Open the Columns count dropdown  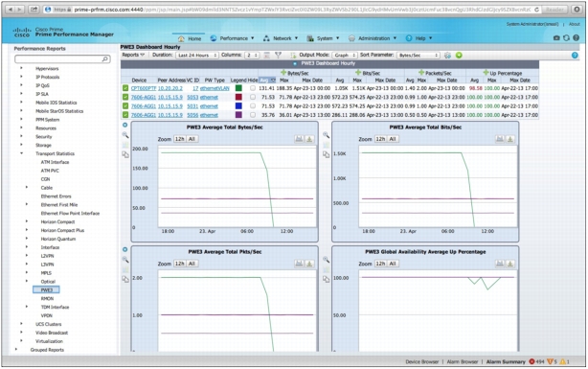(x=252, y=56)
